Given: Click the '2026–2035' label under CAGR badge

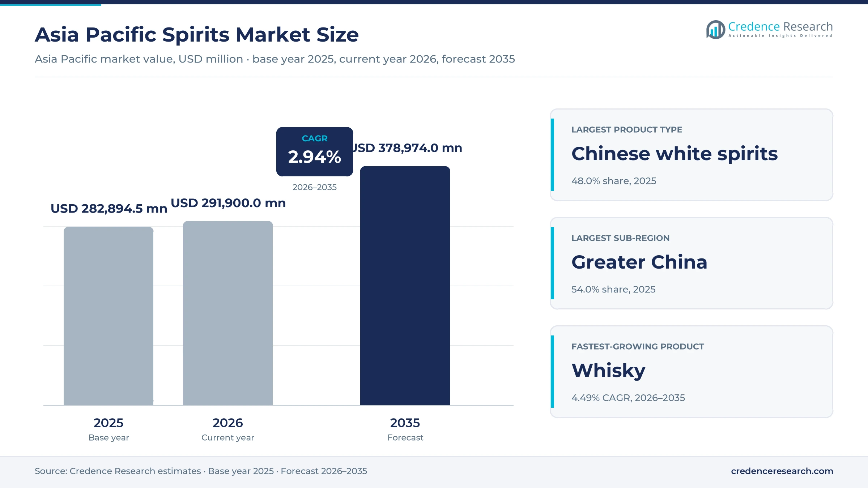Looking at the screenshot, I should coord(315,187).
